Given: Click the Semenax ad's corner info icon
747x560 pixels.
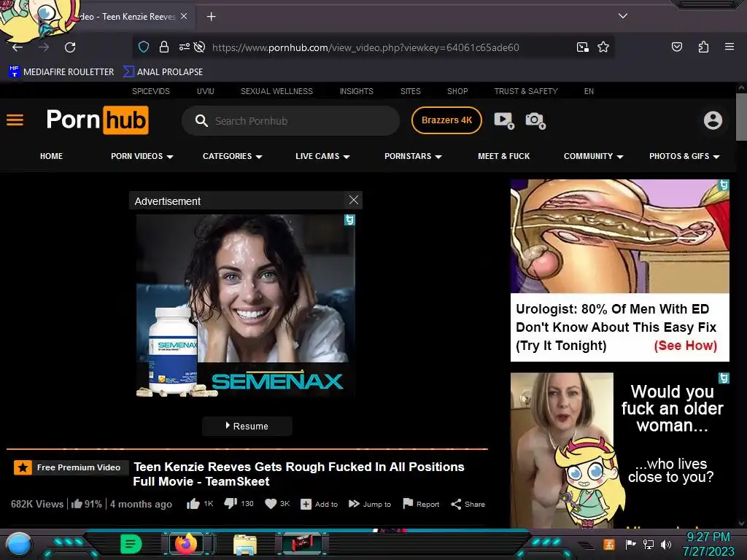Looking at the screenshot, I should (349, 220).
